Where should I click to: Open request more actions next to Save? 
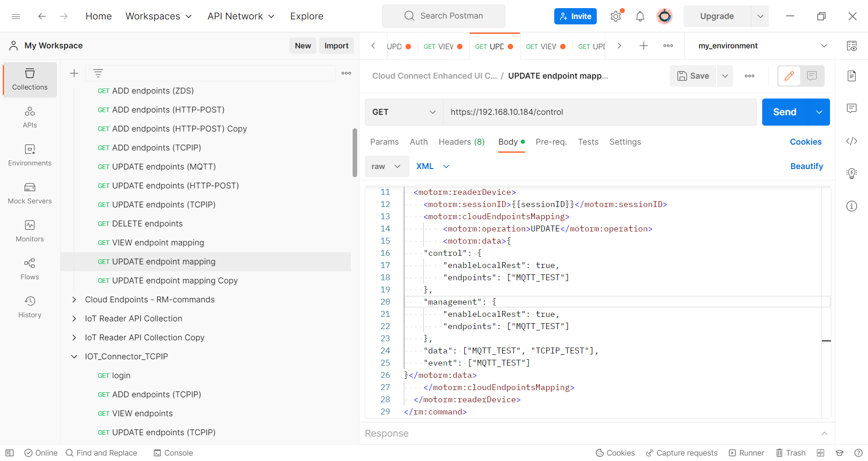tap(750, 76)
